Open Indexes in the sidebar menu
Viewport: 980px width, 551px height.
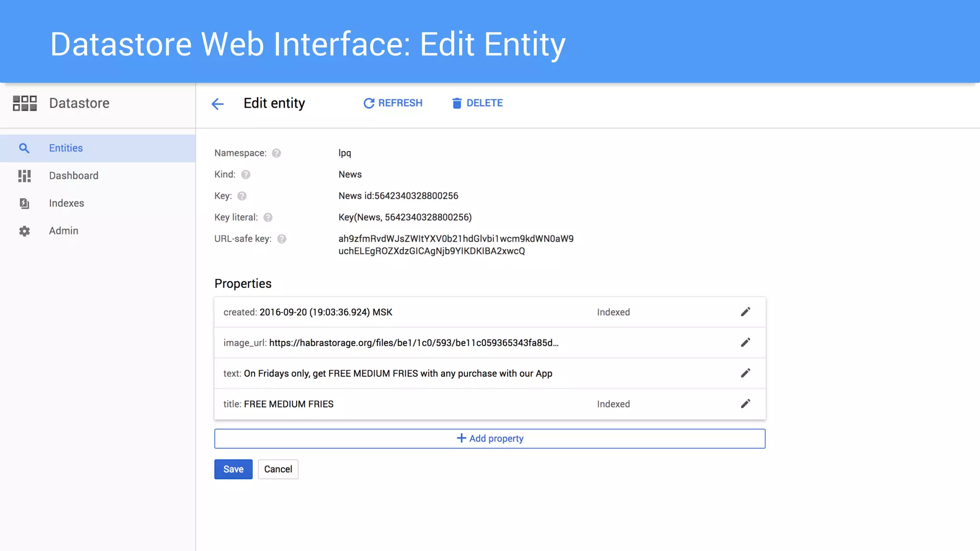click(x=98, y=203)
